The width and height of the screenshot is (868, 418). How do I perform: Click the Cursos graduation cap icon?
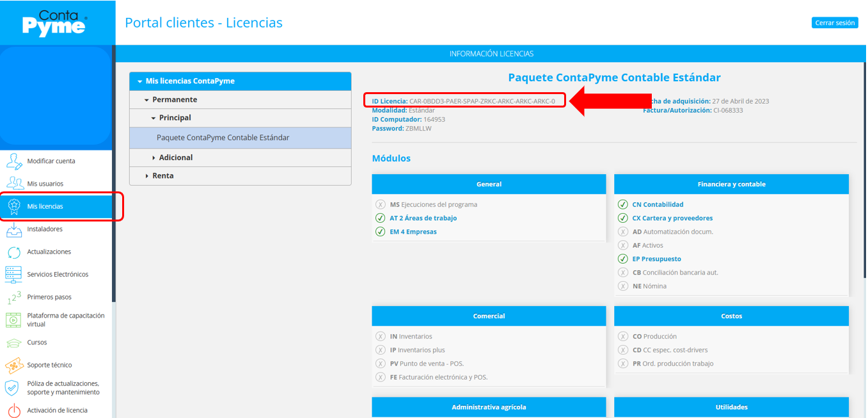tap(14, 342)
